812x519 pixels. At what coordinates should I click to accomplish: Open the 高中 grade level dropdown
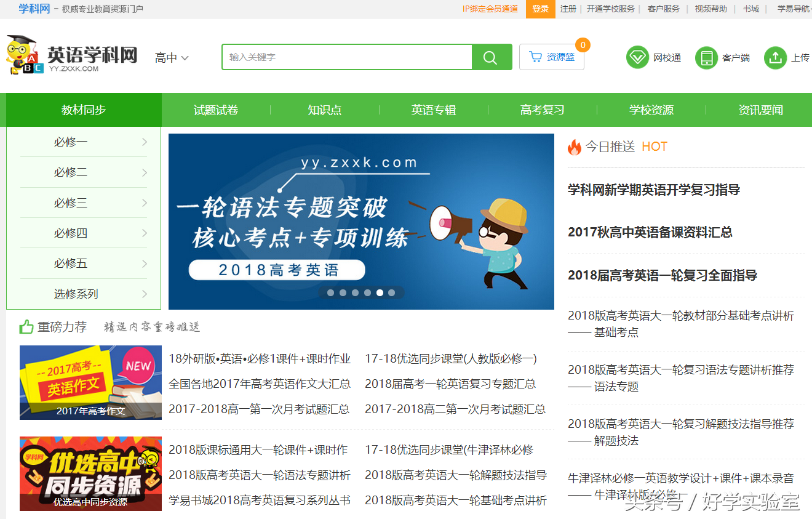(x=172, y=58)
